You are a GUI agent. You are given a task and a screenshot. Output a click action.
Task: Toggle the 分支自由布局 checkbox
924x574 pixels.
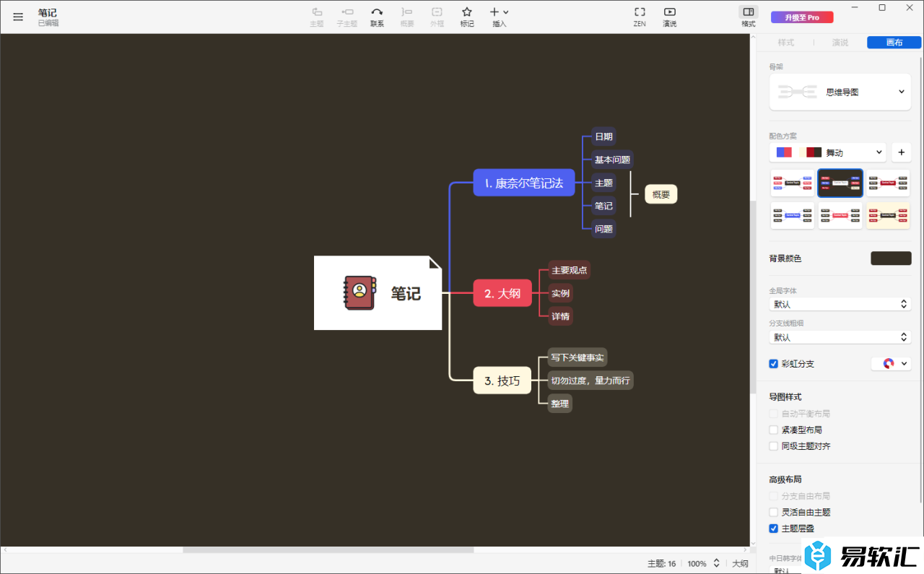pyautogui.click(x=774, y=496)
